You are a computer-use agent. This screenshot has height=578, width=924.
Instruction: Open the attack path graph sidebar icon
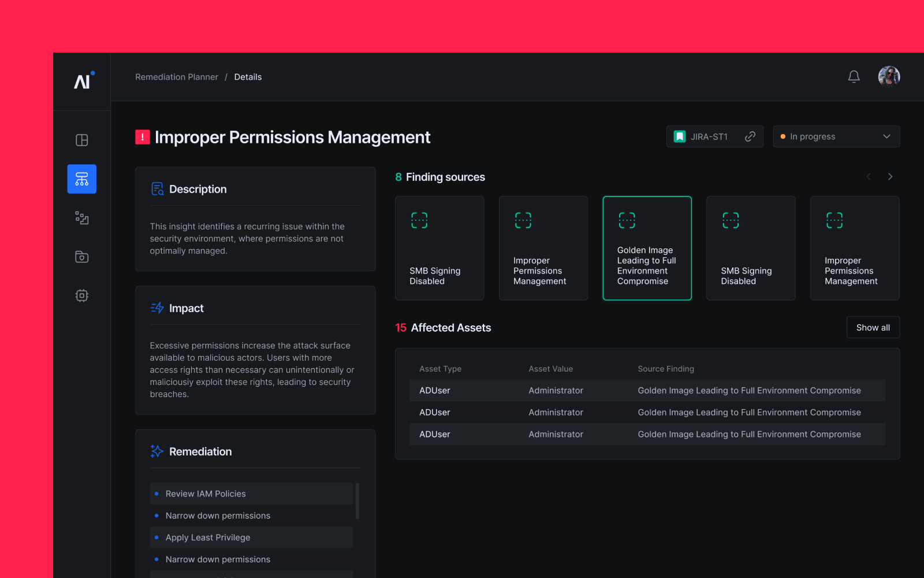pos(82,218)
